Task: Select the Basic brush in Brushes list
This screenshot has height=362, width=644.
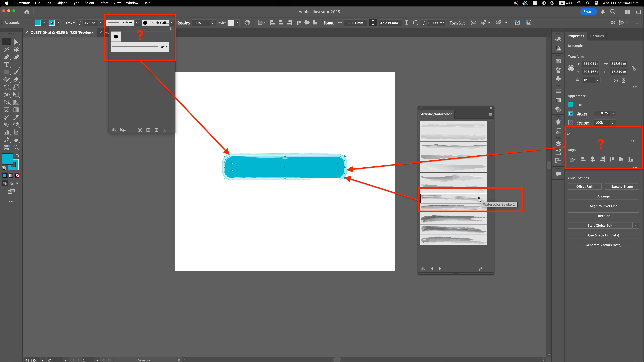Action: [140, 47]
